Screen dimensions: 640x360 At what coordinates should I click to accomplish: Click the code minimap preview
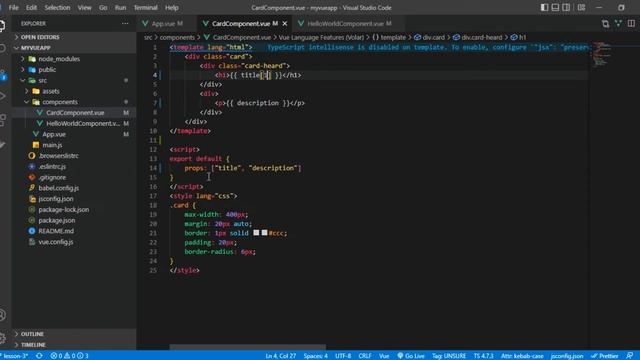pyautogui.click(x=602, y=53)
